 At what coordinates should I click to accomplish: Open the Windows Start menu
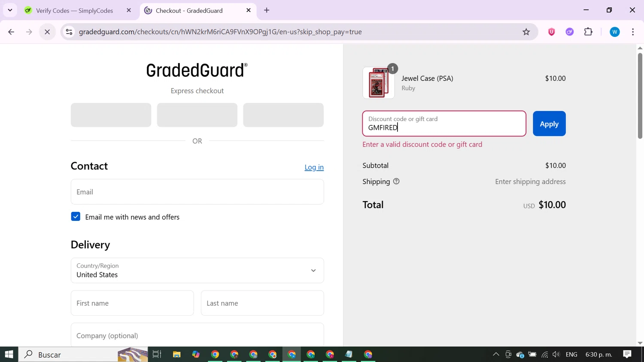[x=9, y=354]
